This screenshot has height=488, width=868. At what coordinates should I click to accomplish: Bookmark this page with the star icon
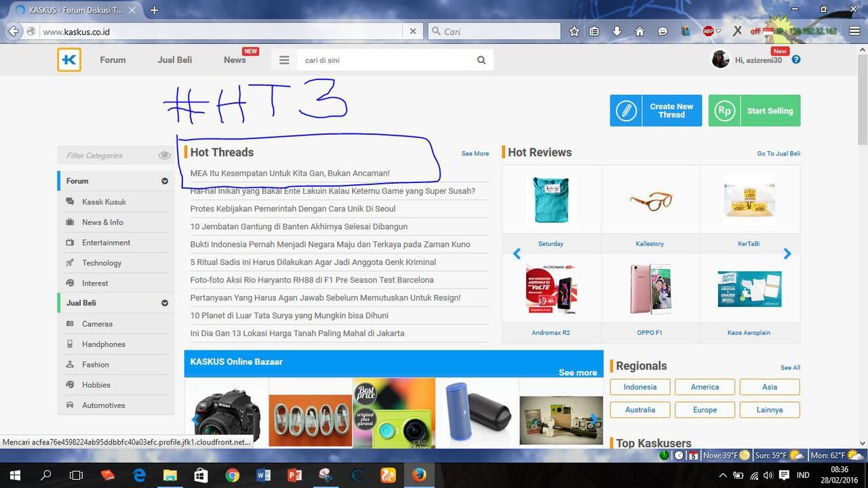click(x=574, y=31)
